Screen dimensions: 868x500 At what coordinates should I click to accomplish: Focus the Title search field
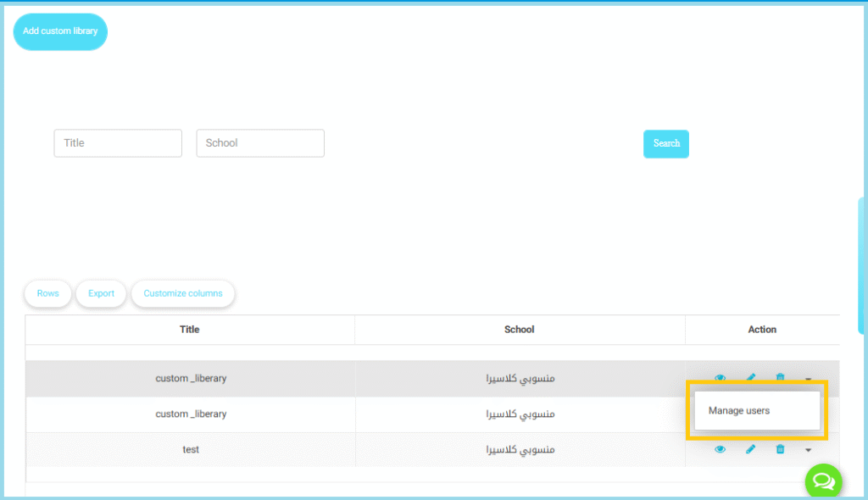118,143
